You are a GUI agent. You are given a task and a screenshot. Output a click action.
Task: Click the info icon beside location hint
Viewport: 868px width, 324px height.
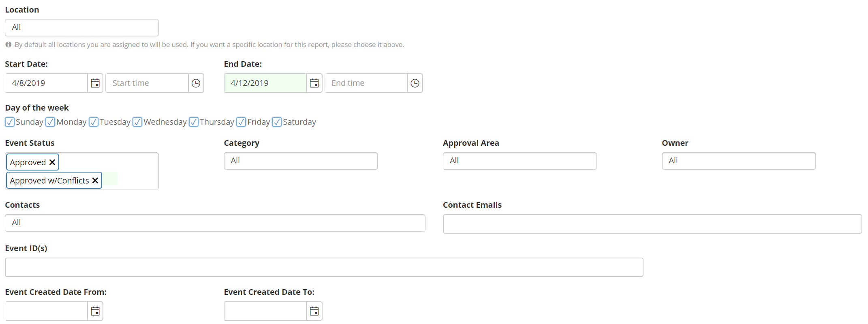pos(8,45)
